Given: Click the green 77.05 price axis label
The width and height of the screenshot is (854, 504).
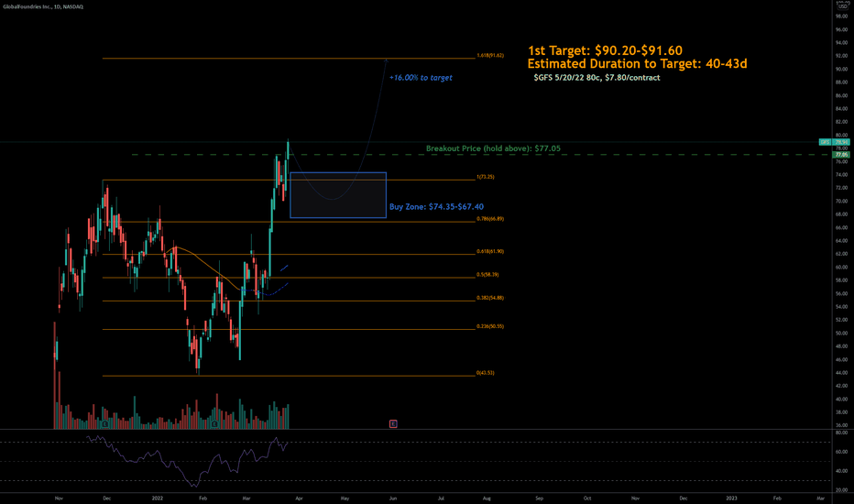Looking at the screenshot, I should coord(841,155).
